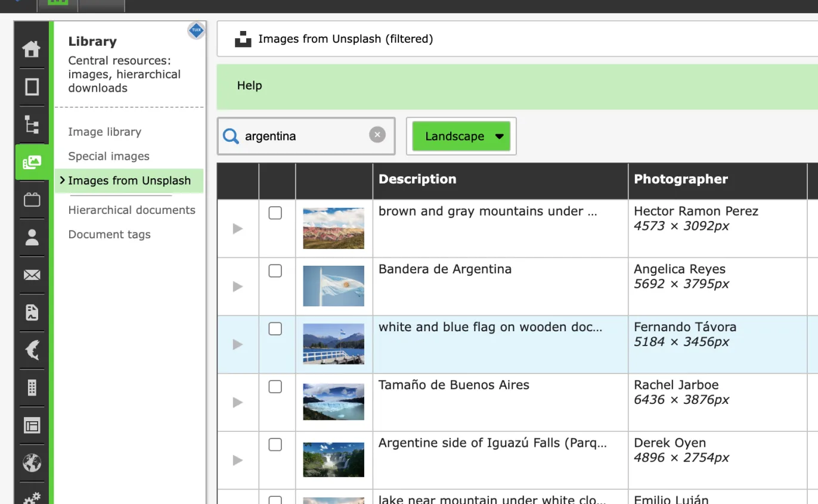Viewport: 818px width, 504px height.
Task: Click 'brown and gray mountains under …' description
Action: [487, 211]
